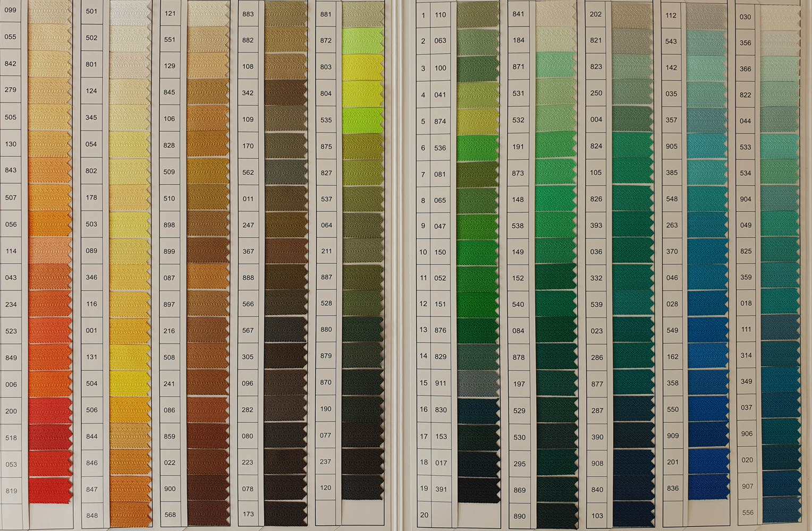Click the neon green swatch 535
The image size is (812, 531).
(363, 121)
